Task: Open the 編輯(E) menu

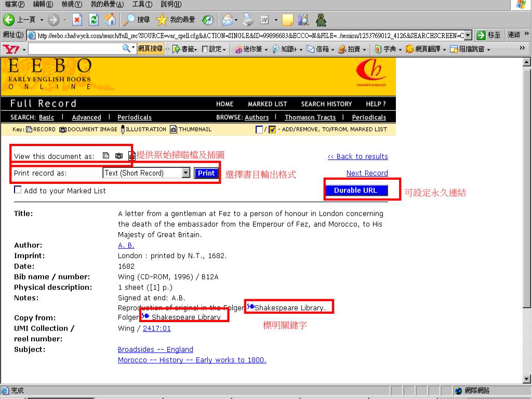Action: click(43, 4)
